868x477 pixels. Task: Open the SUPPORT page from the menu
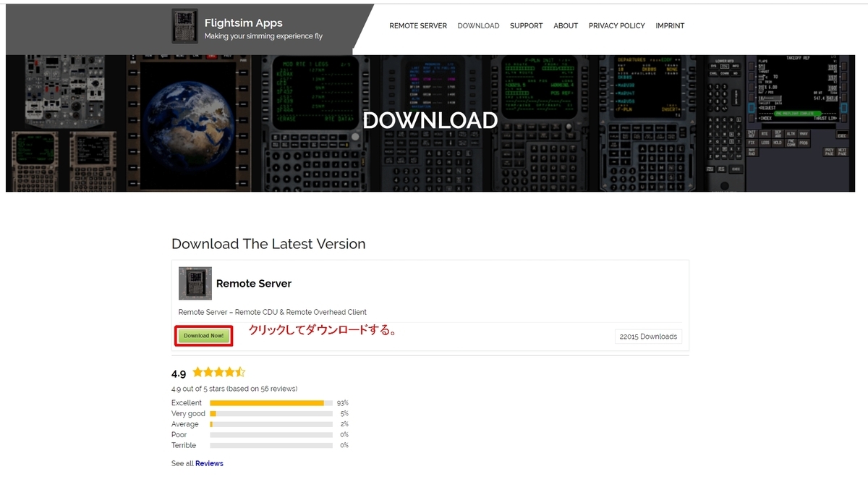(526, 26)
